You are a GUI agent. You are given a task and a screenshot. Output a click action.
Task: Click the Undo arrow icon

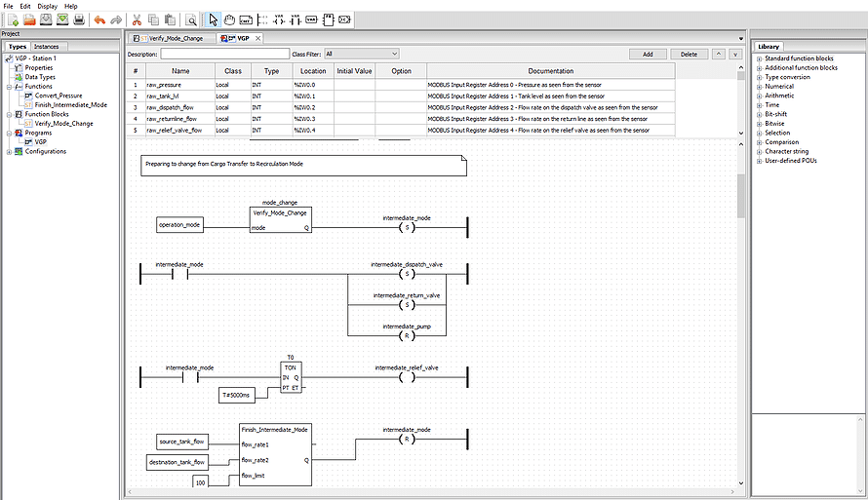[x=99, y=19]
